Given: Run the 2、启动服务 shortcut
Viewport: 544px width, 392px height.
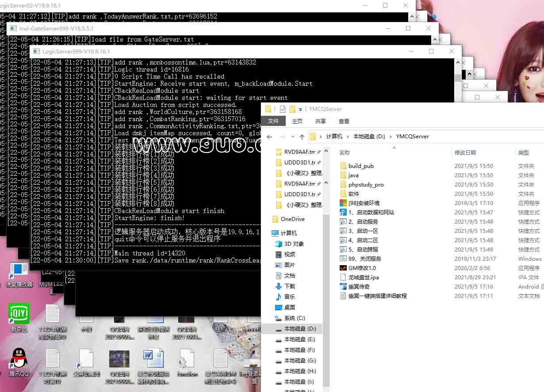Looking at the screenshot, I should (363, 221).
